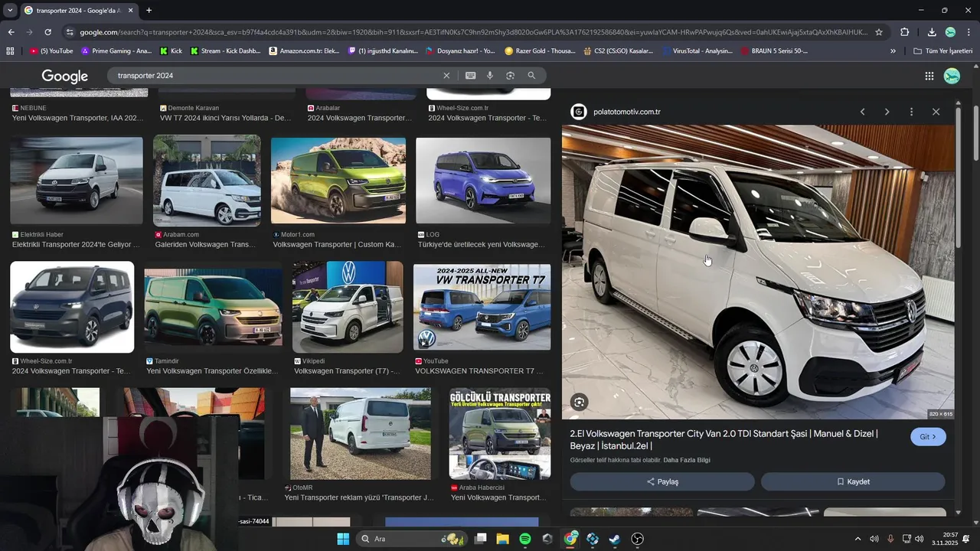This screenshot has width=980, height=551.
Task: Show hidden system tray icons
Action: pyautogui.click(x=857, y=539)
